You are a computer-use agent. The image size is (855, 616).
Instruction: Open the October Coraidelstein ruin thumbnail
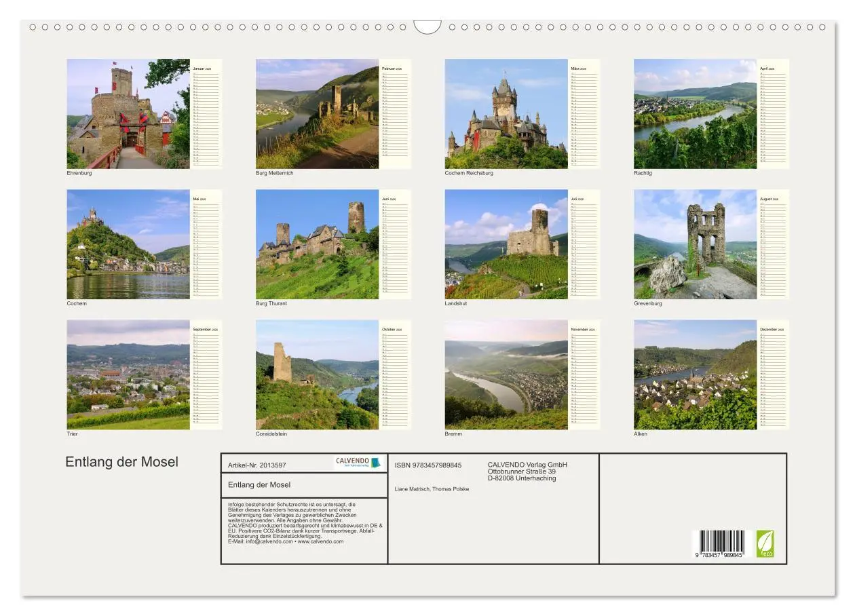tap(317, 374)
